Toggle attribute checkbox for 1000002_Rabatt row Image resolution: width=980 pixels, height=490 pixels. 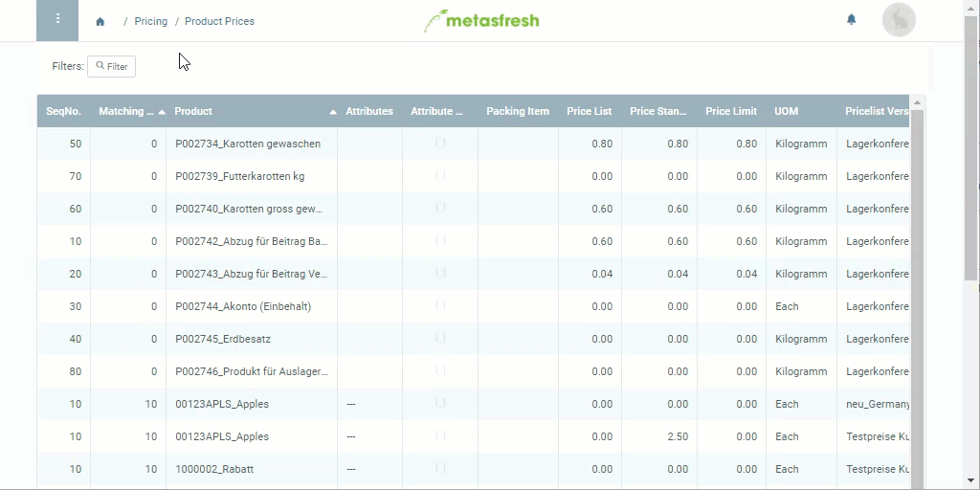440,467
